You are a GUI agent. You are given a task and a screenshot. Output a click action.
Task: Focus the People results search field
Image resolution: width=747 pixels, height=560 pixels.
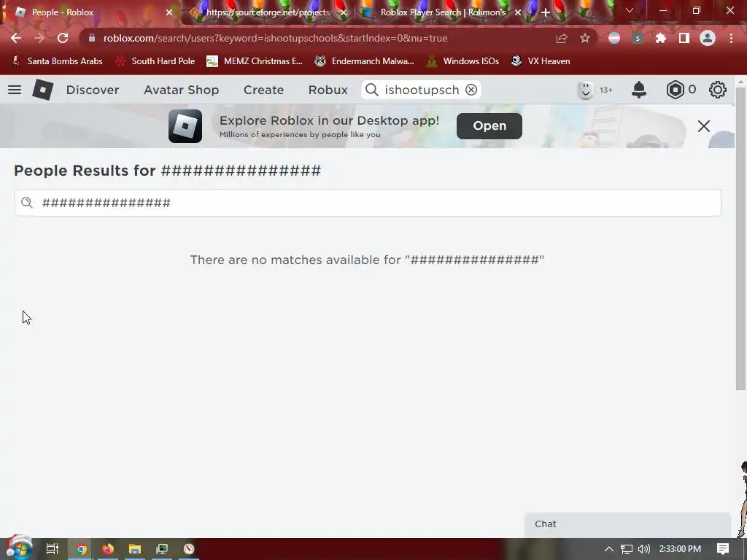[368, 203]
